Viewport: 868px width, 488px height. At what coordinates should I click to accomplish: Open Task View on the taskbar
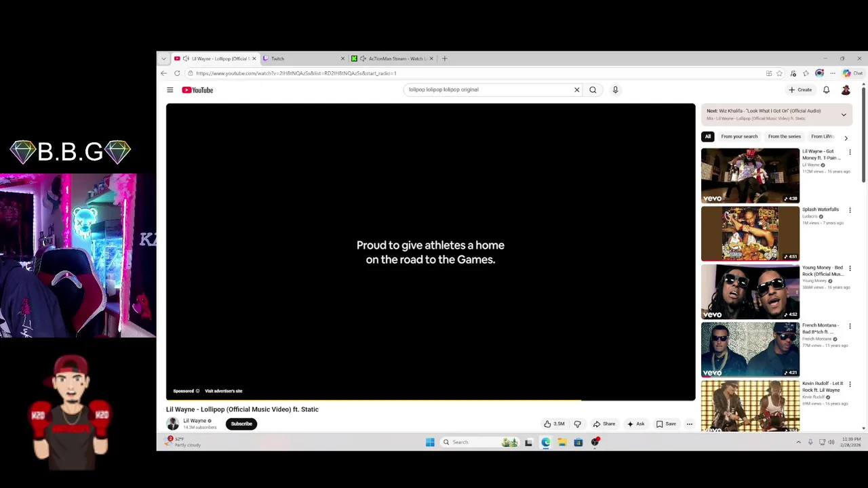click(529, 442)
